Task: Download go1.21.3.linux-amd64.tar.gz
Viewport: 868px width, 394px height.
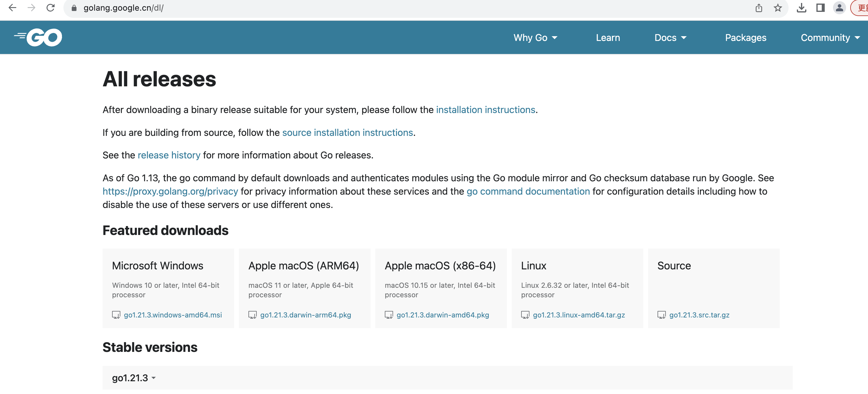Action: [579, 315]
